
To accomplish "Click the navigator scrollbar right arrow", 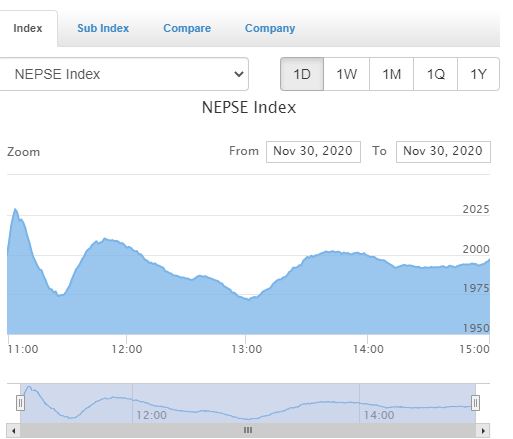I will (x=483, y=431).
